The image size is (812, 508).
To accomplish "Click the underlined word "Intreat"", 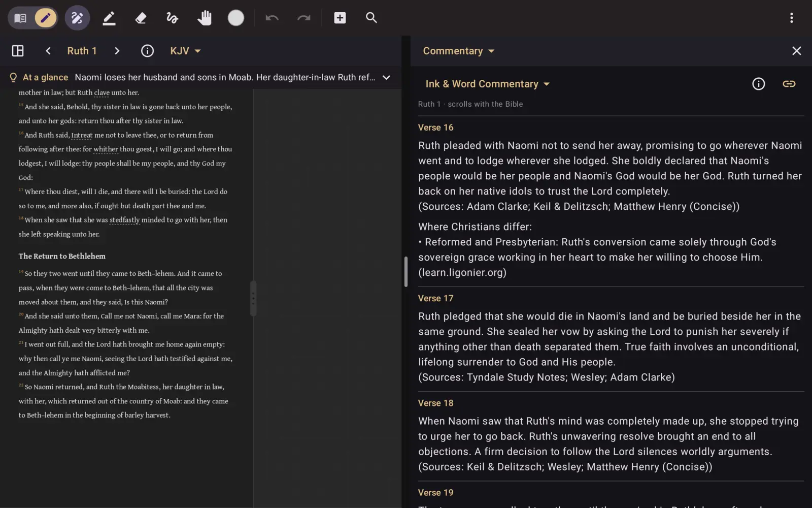I will pos(82,135).
